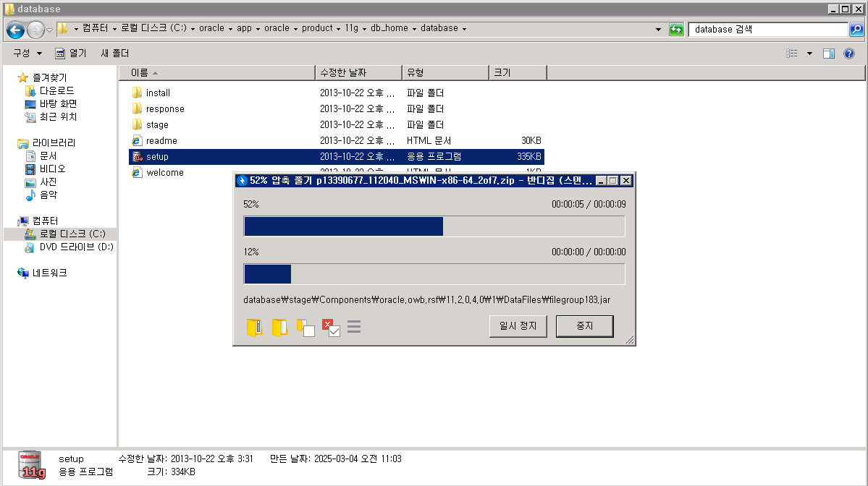Click the 12% file progress bar
Screen dimensions: 868x486
point(434,273)
